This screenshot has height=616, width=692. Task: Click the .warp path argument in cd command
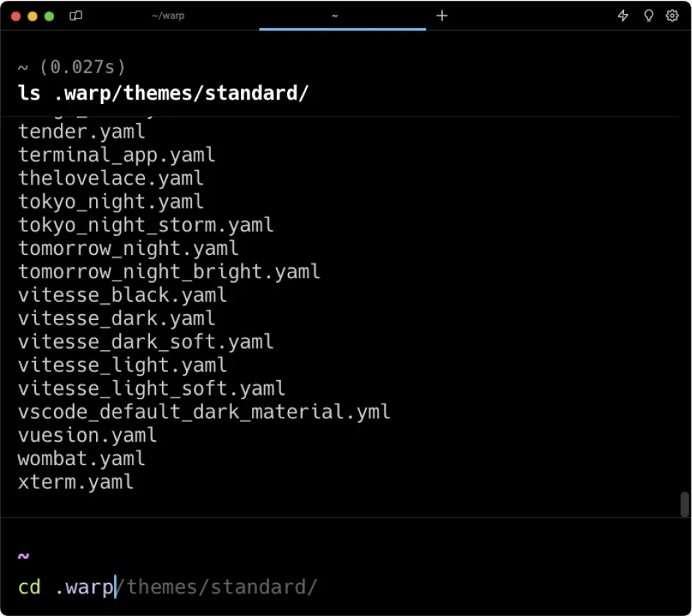(82, 586)
